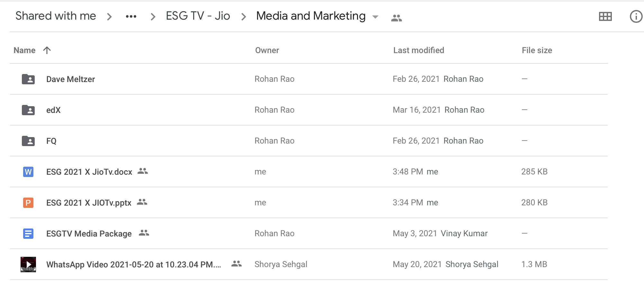Expand the Media and Marketing folder dropdown arrow
Image resolution: width=644 pixels, height=307 pixels.
(375, 17)
